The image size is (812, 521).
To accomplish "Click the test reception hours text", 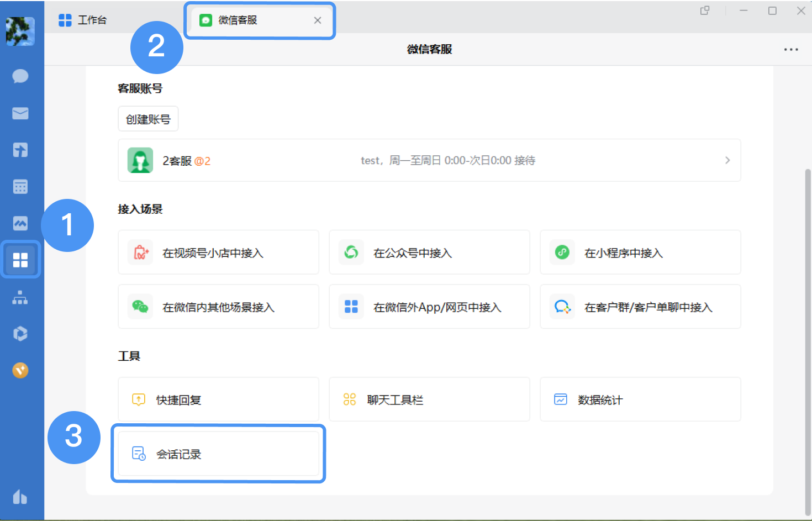I will (x=448, y=160).
